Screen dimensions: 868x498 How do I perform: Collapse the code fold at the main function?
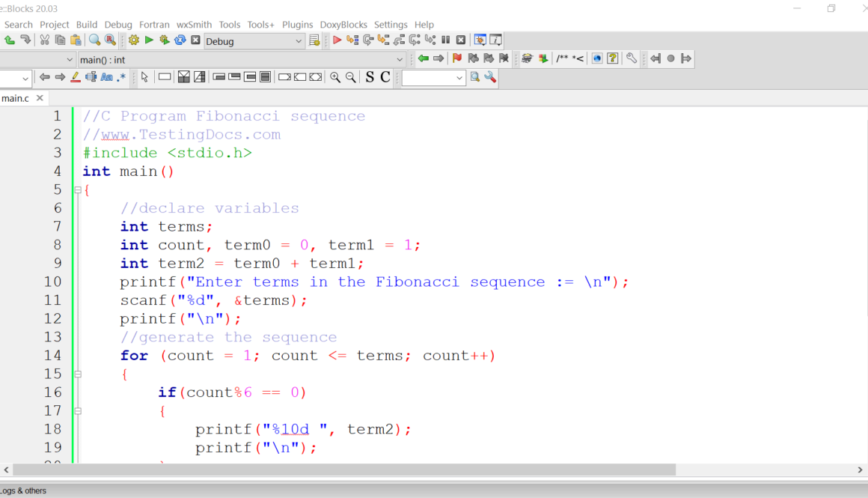77,189
